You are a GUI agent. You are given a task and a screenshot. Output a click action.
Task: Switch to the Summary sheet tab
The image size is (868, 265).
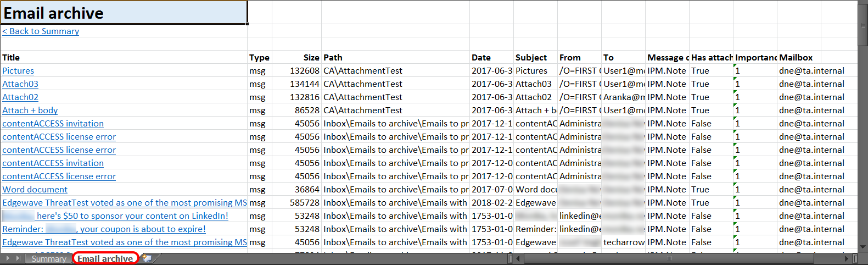[x=49, y=259]
